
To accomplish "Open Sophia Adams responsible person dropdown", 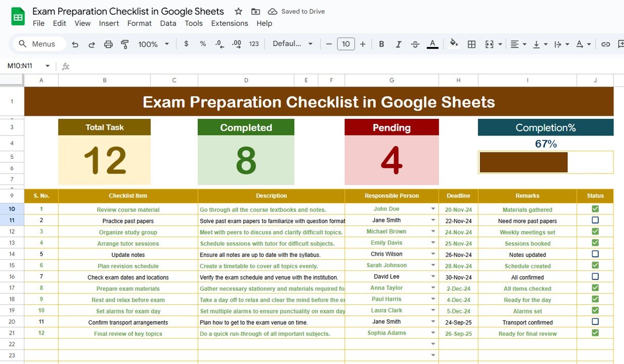I will click(x=433, y=333).
